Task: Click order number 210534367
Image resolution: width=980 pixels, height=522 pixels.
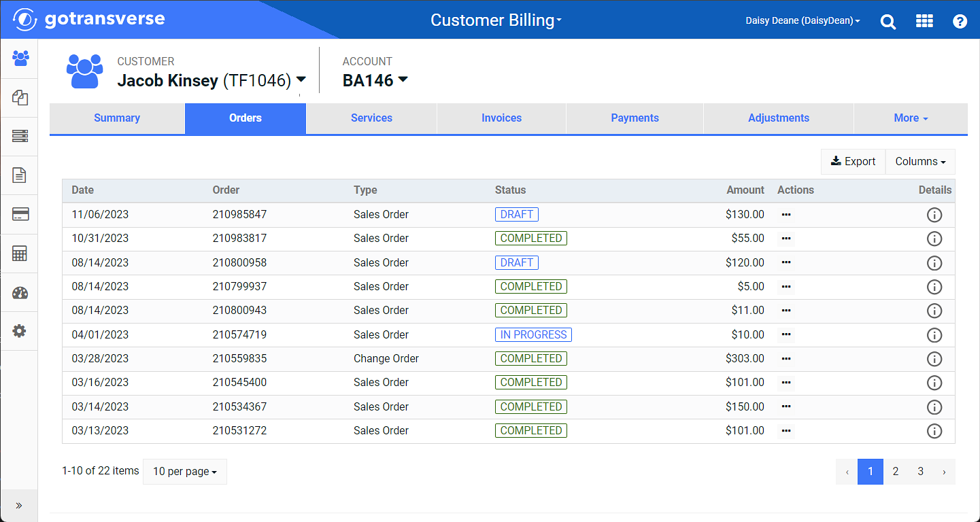Action: [239, 406]
